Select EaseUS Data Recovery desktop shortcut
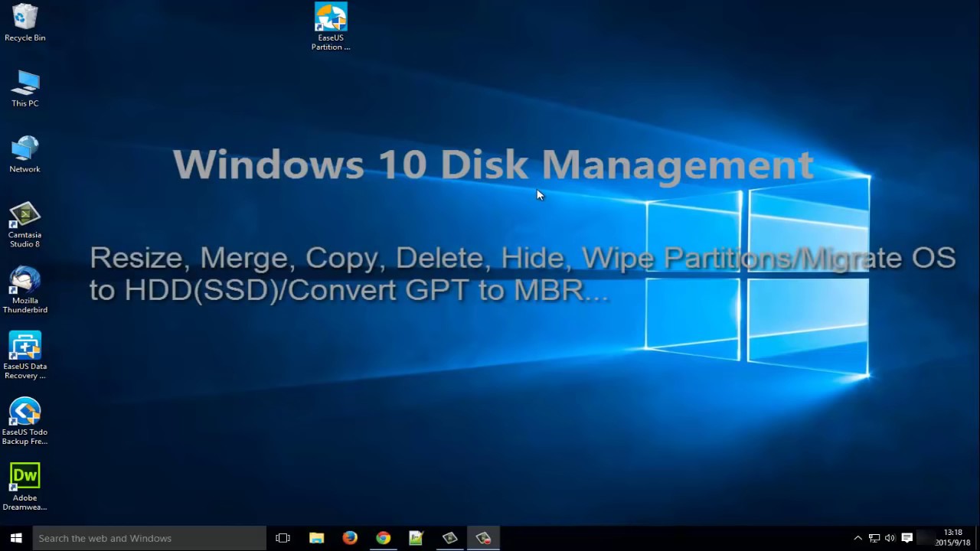 pyautogui.click(x=24, y=356)
